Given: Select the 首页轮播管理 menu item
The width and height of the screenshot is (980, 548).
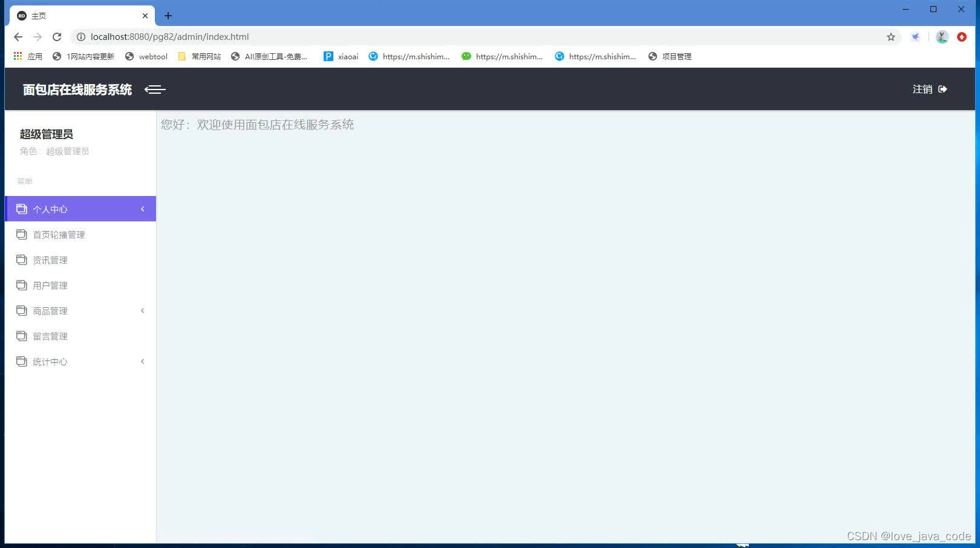Looking at the screenshot, I should coord(60,234).
